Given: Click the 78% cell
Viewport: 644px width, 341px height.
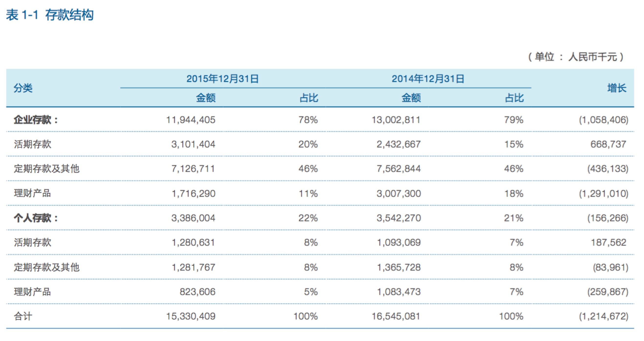Looking at the screenshot, I should click(x=308, y=120).
